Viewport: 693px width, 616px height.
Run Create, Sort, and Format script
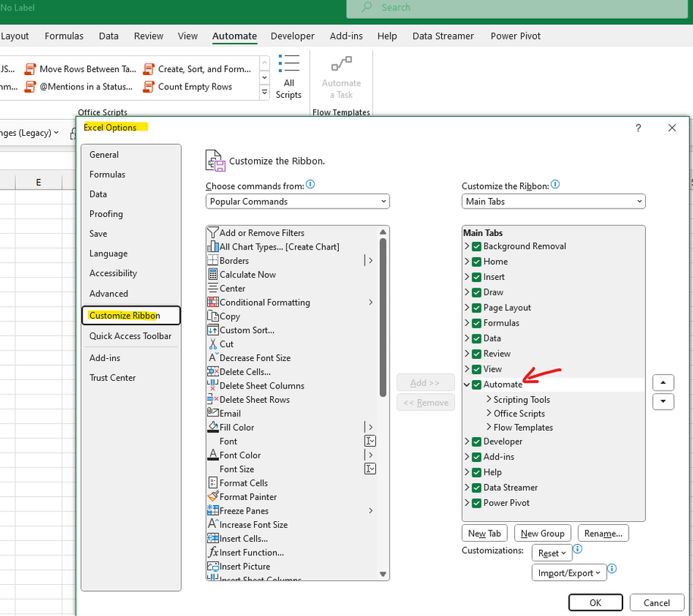coord(197,69)
